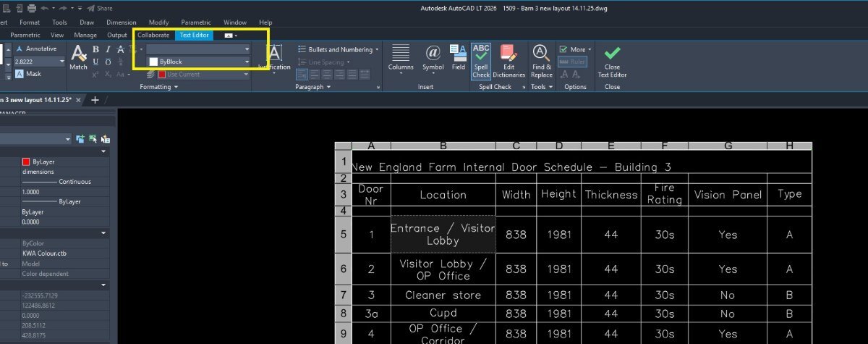Open the Symbol insert menu

(x=433, y=58)
